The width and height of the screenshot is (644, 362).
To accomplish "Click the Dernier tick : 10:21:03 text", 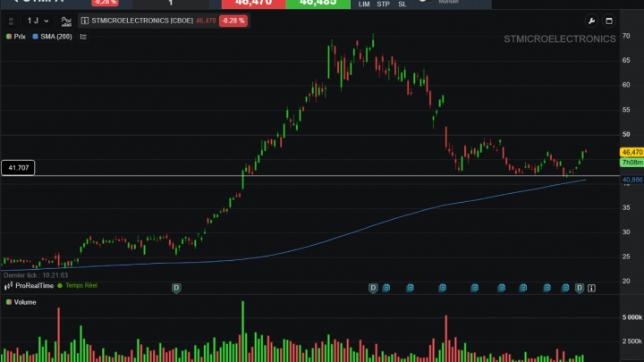I will [x=36, y=275].
